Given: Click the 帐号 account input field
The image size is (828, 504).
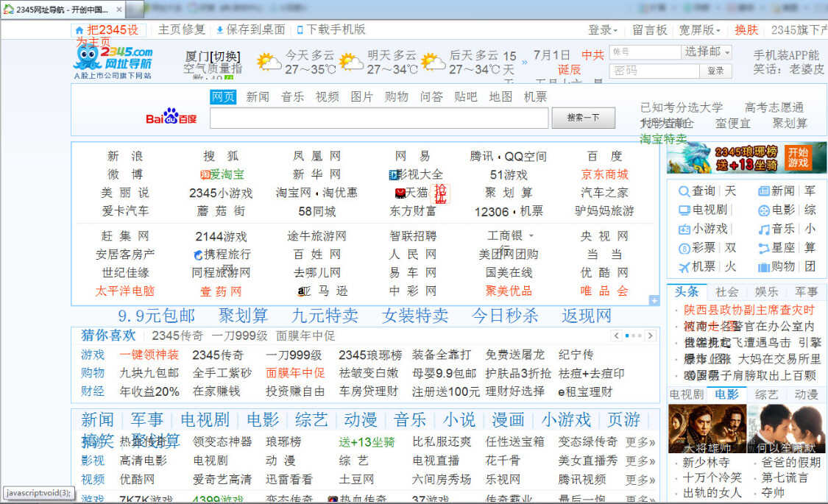Looking at the screenshot, I should point(645,52).
